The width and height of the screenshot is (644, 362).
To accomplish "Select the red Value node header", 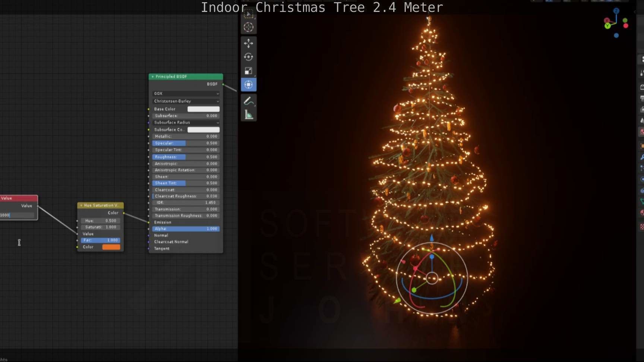I will [19, 198].
